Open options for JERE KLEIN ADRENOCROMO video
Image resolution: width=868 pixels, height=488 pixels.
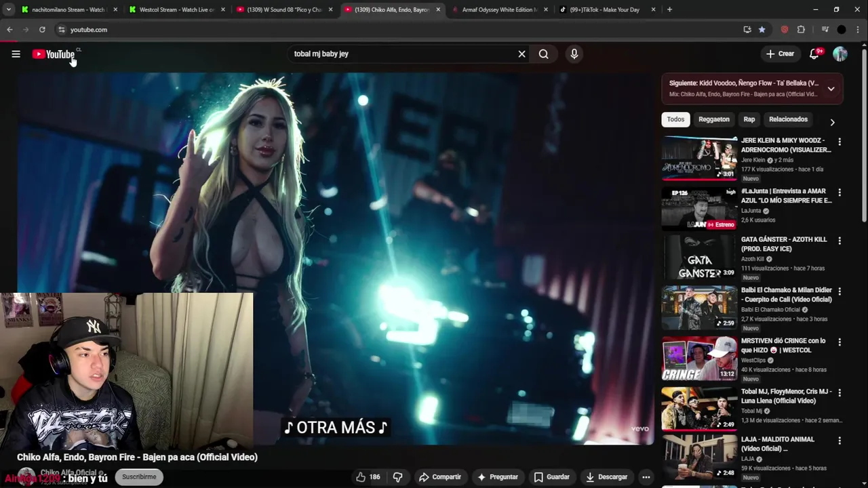coord(840,142)
